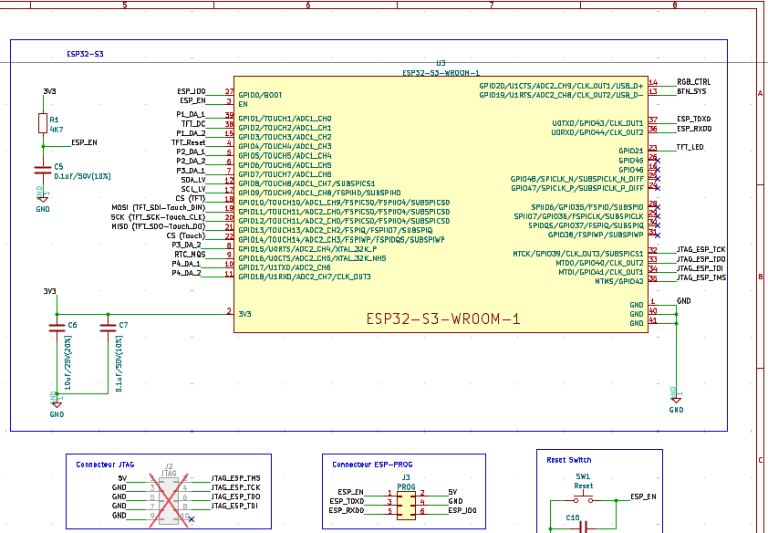Select the TFT_LED net label
The width and height of the screenshot is (768, 533).
(x=690, y=147)
